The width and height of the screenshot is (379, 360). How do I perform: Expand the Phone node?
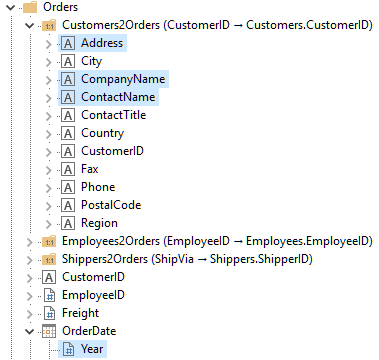pos(49,188)
